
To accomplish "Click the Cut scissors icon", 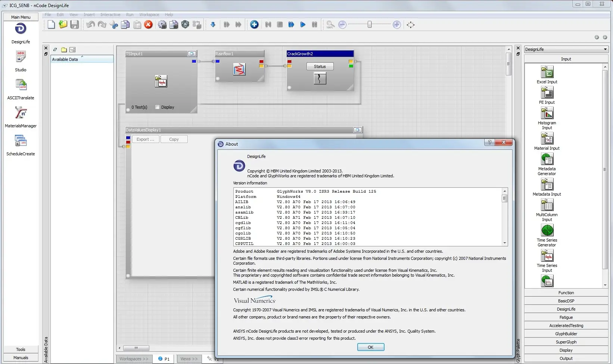I will (x=113, y=25).
